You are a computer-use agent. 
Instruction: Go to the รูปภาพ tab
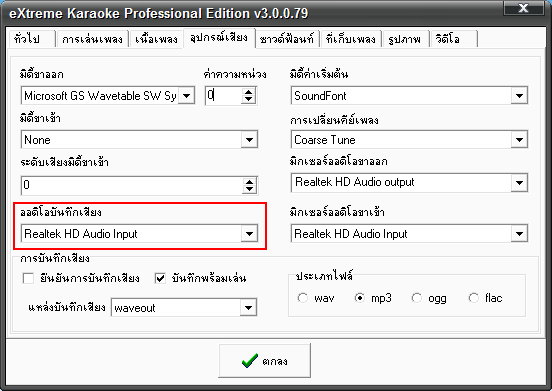405,39
